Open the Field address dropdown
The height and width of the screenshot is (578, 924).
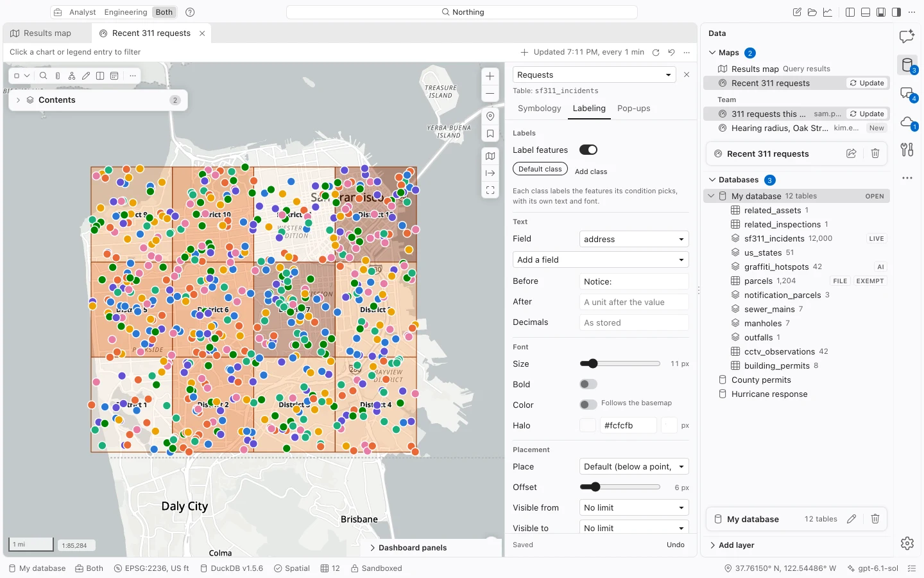634,239
